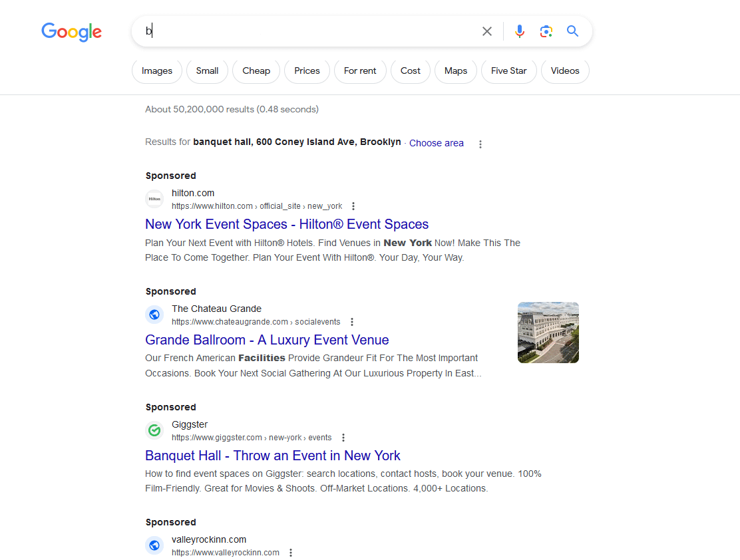Click the About 50,200,000 results text
The width and height of the screenshot is (740, 560).
point(232,110)
